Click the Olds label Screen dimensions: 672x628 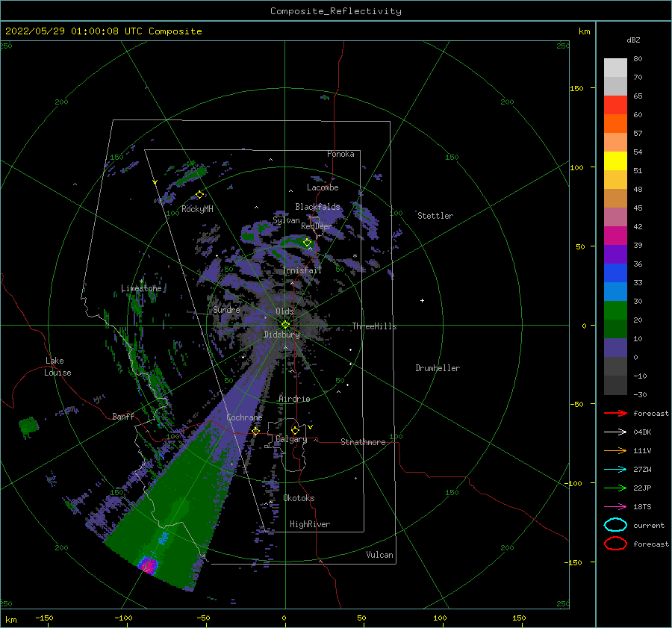(x=284, y=311)
